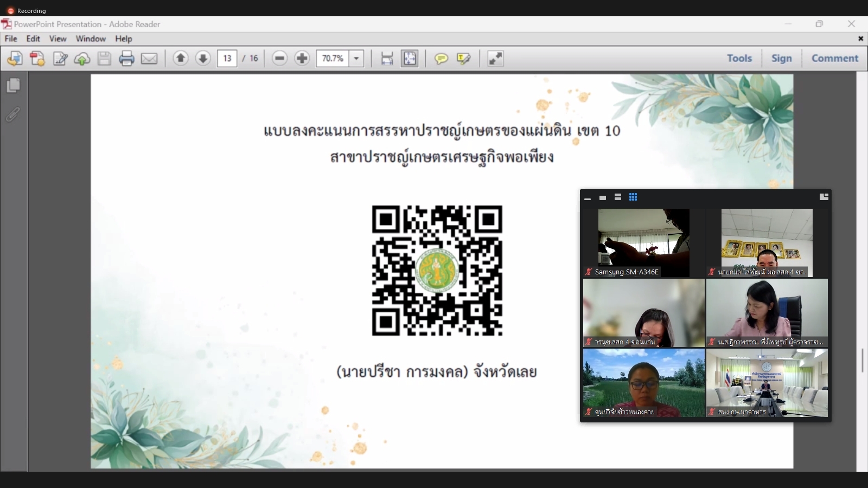The height and width of the screenshot is (488, 868).
Task: Select the ผอ.สสก.4 participant video tile
Action: 767,243
